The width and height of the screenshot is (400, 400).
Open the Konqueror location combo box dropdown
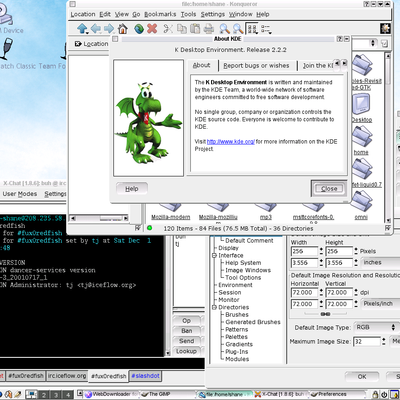coord(373,43)
